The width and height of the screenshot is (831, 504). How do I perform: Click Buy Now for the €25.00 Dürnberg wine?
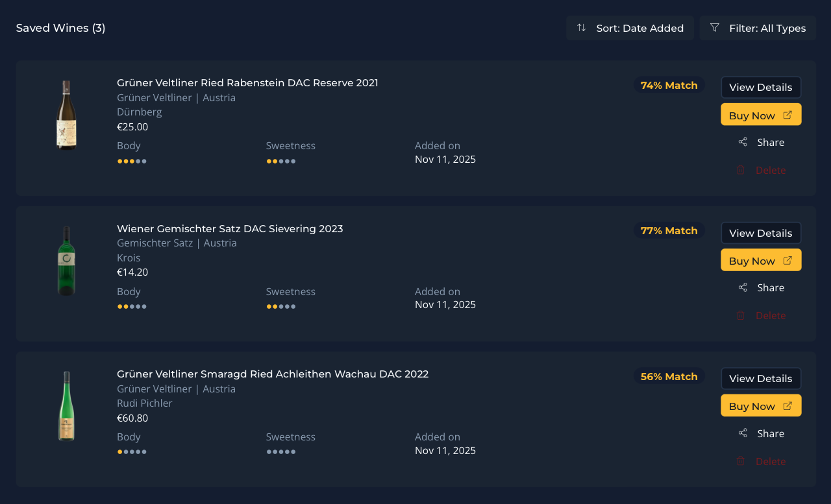761,115
